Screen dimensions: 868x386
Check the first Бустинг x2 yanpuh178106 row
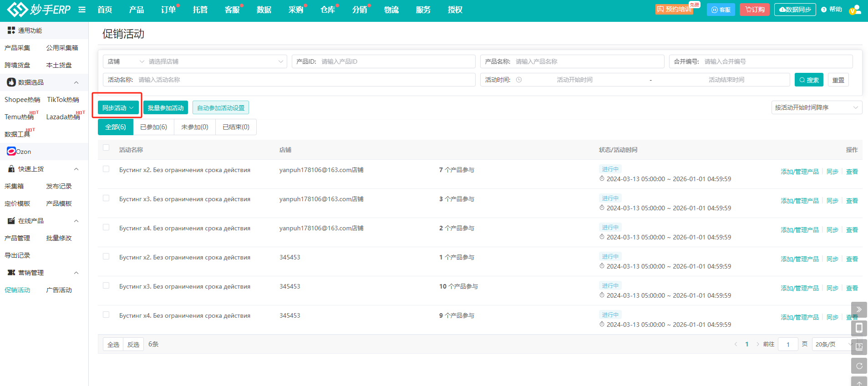point(106,169)
